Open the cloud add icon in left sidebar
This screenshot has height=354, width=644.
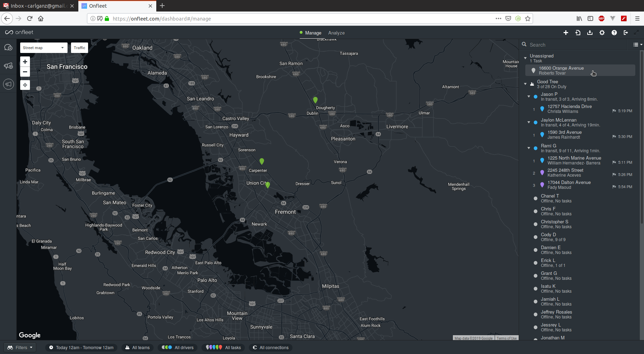[8, 47]
